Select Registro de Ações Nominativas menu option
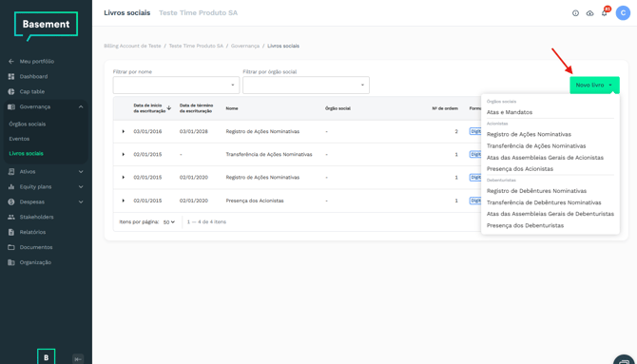The image size is (637, 364). click(529, 134)
